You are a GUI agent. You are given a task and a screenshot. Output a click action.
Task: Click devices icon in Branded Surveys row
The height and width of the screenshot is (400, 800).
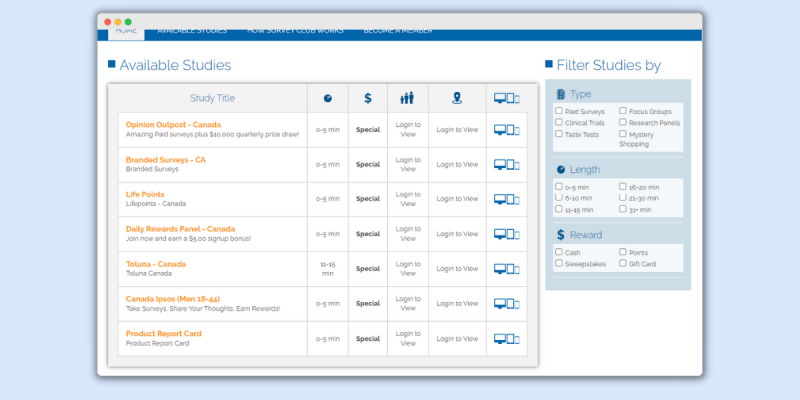507,164
